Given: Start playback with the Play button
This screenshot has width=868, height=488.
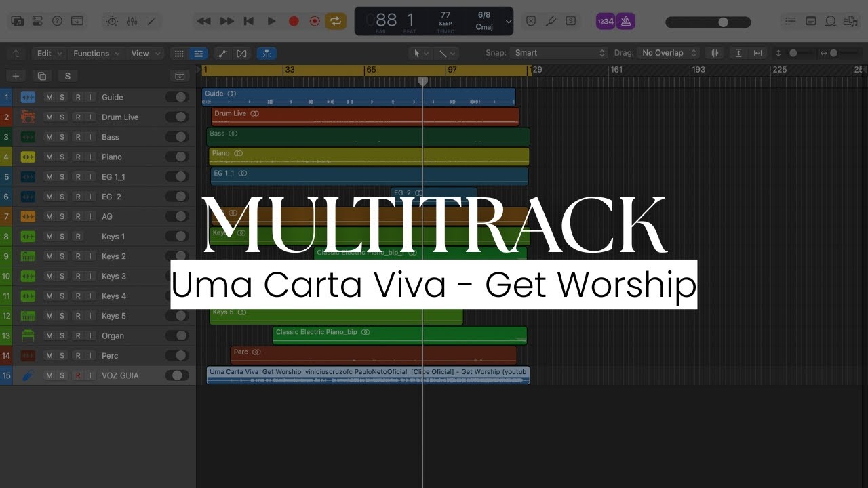Looking at the screenshot, I should pyautogui.click(x=271, y=21).
